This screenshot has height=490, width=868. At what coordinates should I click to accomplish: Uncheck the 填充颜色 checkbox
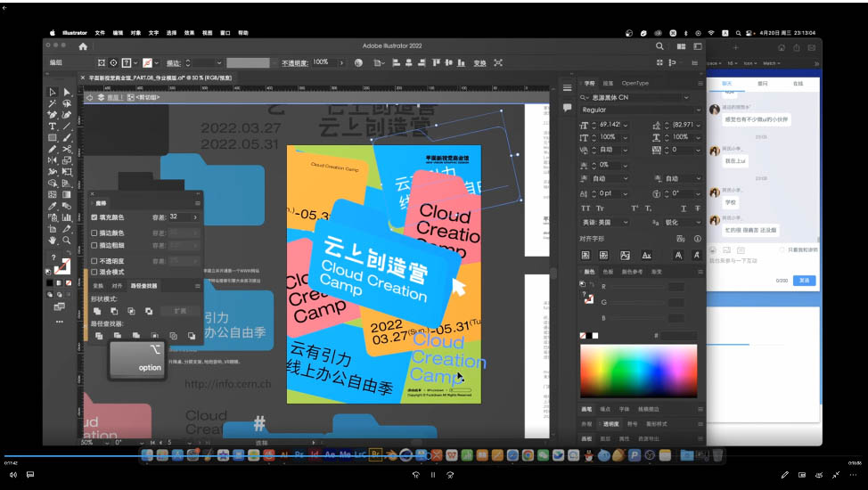tap(94, 217)
